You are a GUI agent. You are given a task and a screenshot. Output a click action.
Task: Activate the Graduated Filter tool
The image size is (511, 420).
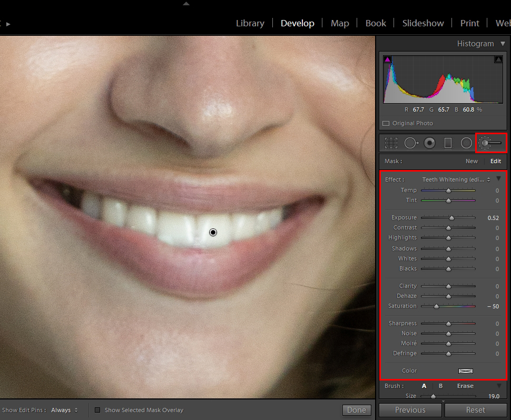[x=448, y=142]
